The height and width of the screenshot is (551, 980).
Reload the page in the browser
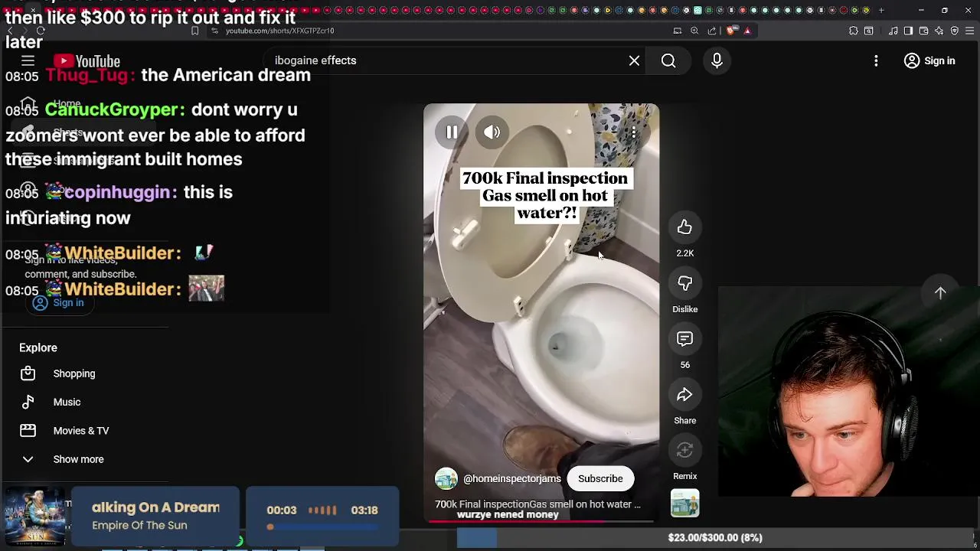(x=41, y=31)
